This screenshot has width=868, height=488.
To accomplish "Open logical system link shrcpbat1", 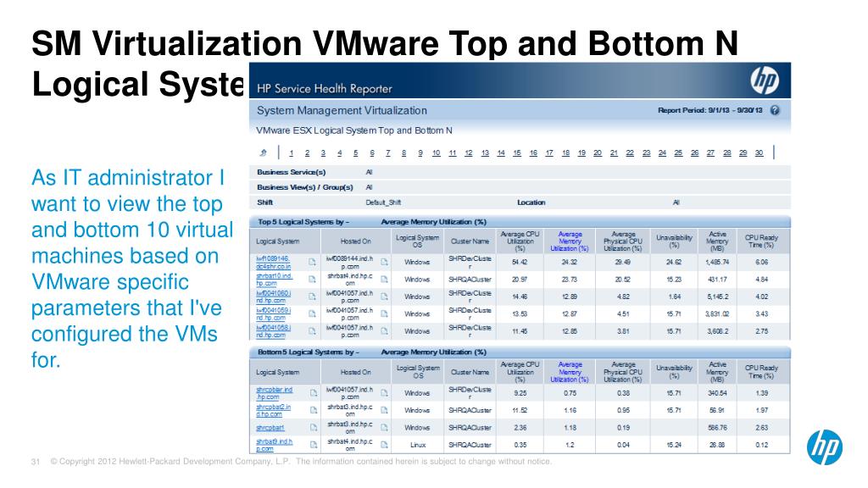I will [x=270, y=428].
